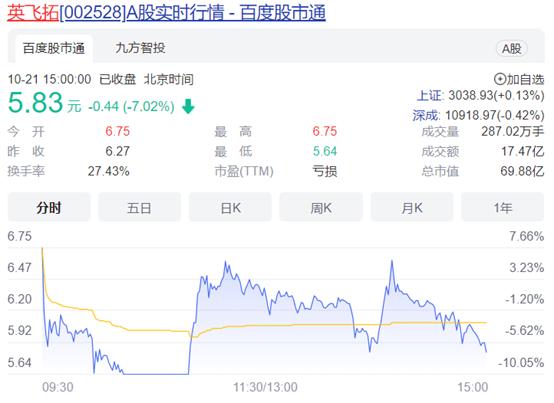Click the 最高 value 6.75
This screenshot has height=403, width=554.
click(x=325, y=131)
